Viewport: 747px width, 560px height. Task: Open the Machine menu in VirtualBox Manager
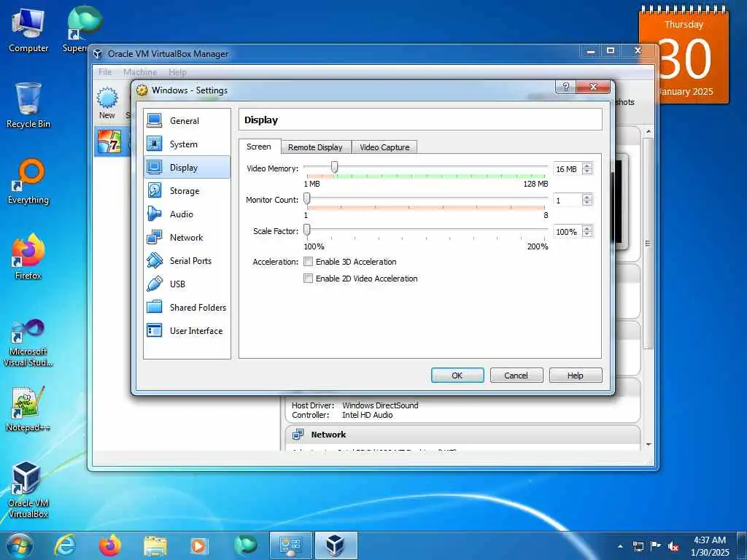click(140, 72)
